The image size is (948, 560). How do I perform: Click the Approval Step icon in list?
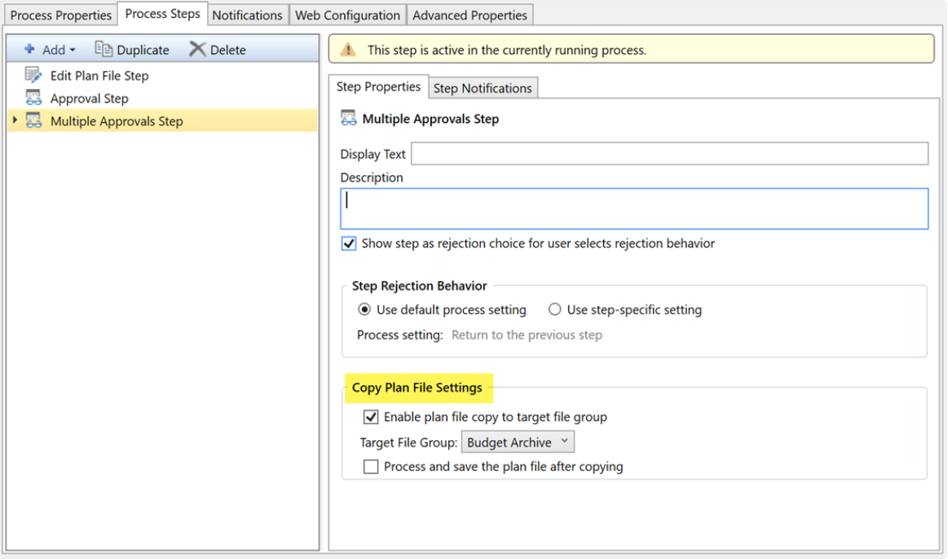pos(34,99)
